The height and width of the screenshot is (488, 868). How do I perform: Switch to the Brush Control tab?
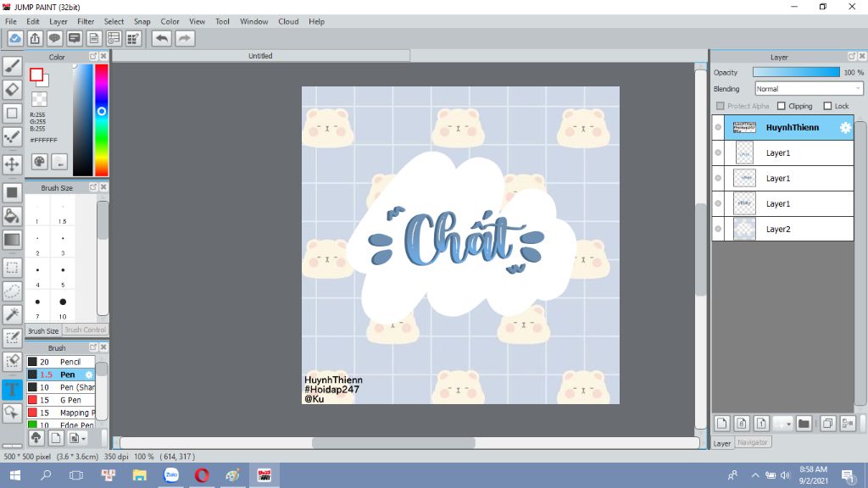(85, 330)
